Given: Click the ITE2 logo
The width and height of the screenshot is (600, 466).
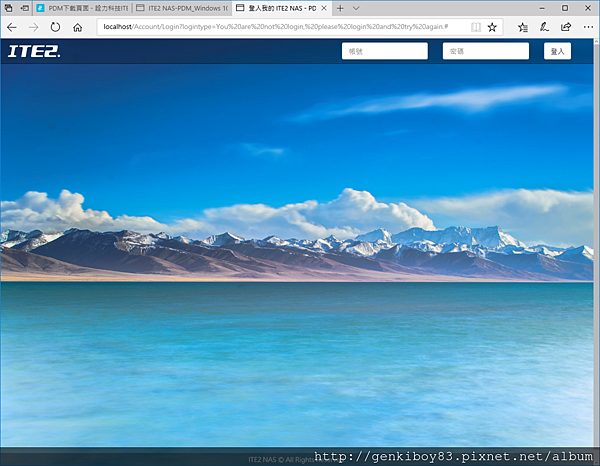Looking at the screenshot, I should click(34, 51).
